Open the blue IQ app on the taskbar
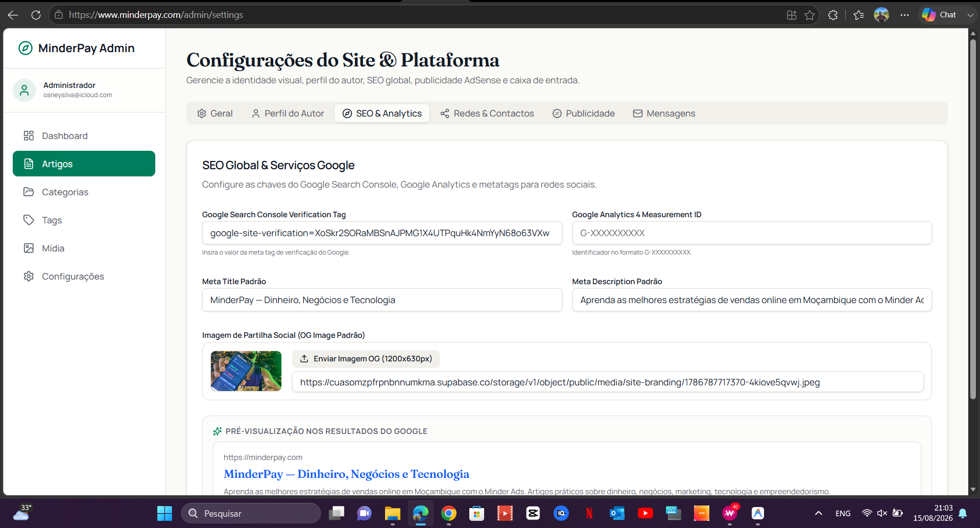 [561, 513]
